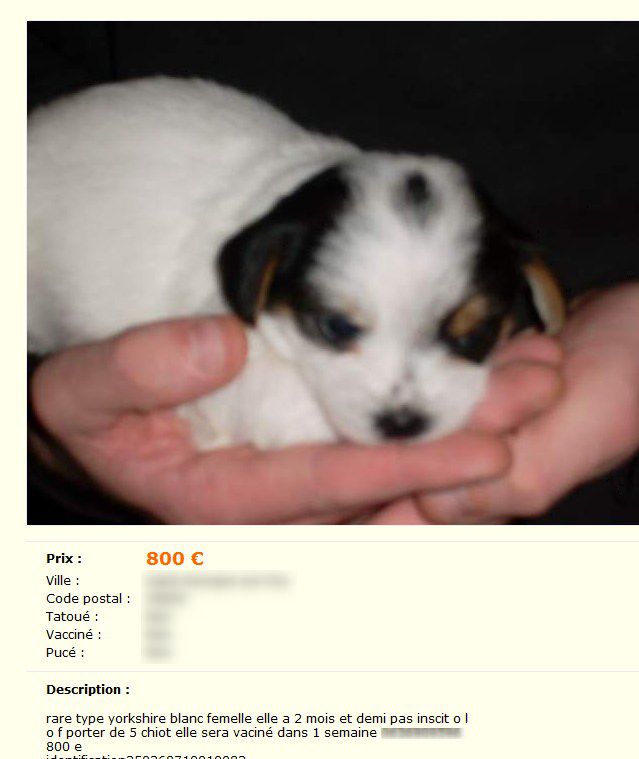Click the Vacciné label
The width and height of the screenshot is (639, 759).
tap(74, 634)
